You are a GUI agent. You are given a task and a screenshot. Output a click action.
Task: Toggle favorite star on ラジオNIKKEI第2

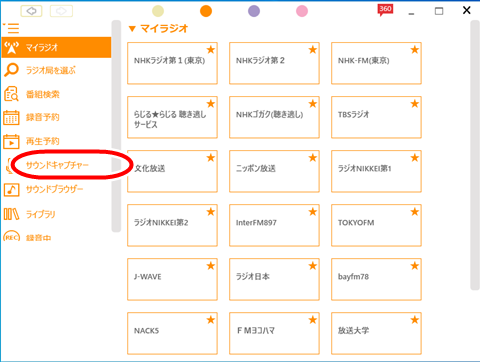coord(211,212)
